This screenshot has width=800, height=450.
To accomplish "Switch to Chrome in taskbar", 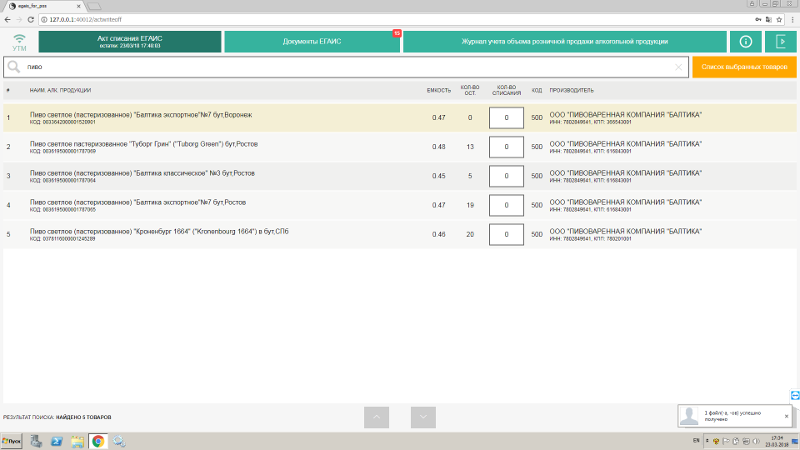I will pyautogui.click(x=98, y=441).
